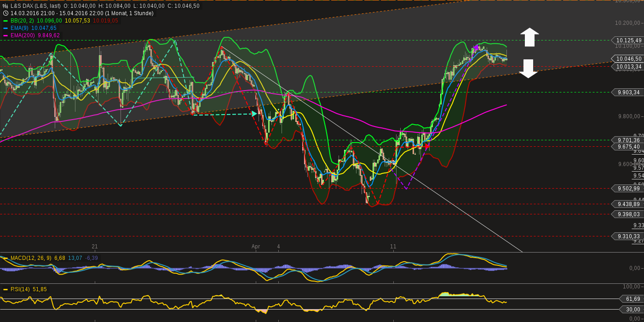Image resolution: width=644 pixels, height=322 pixels.
Task: Click the clock icon next to the date range
Action: (x=6, y=13)
